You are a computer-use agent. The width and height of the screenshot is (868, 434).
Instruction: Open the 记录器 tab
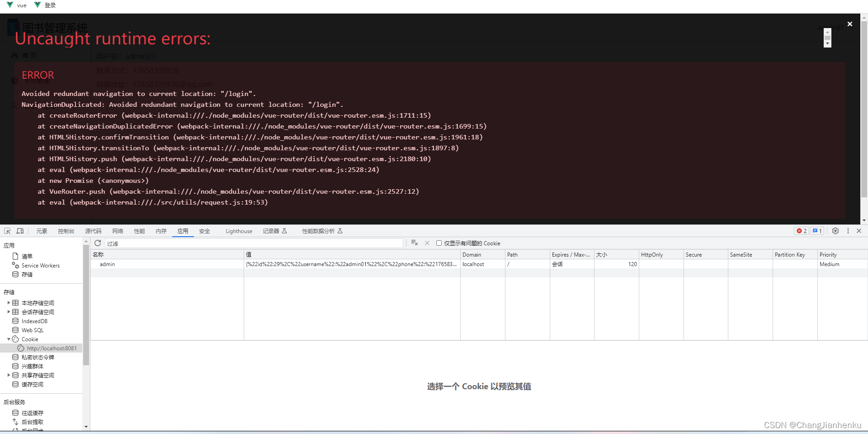tap(275, 231)
